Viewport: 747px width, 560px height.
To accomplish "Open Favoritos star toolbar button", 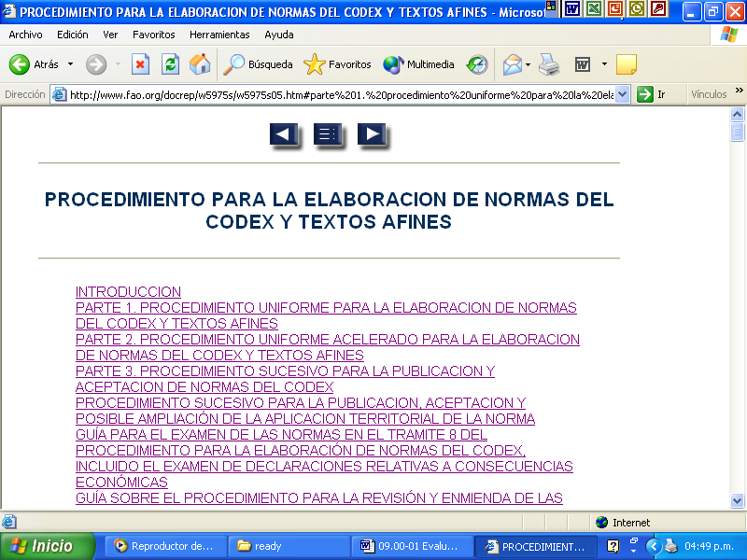I will click(x=337, y=64).
